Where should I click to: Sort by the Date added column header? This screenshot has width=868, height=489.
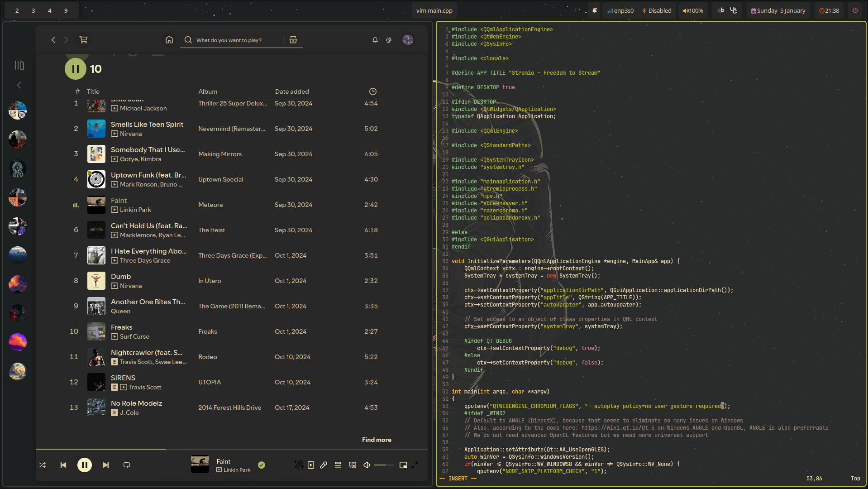pos(292,91)
